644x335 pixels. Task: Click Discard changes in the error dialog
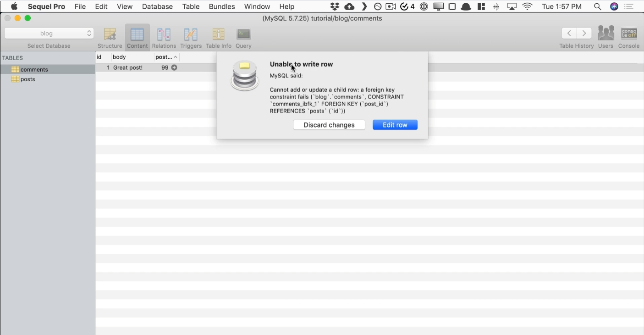(x=329, y=125)
